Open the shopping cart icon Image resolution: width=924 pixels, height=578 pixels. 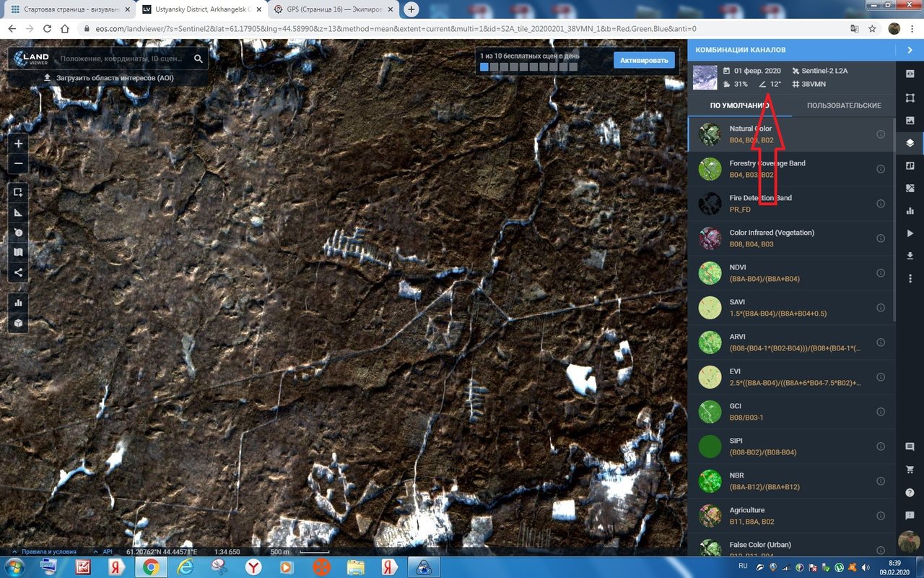click(910, 470)
